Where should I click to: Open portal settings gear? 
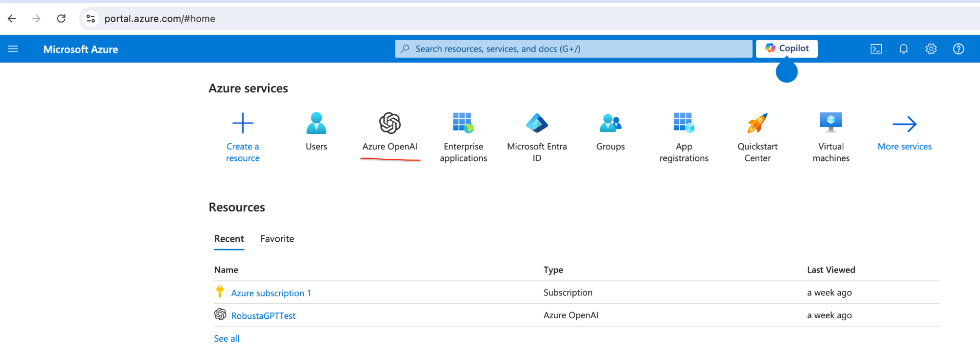pos(931,49)
